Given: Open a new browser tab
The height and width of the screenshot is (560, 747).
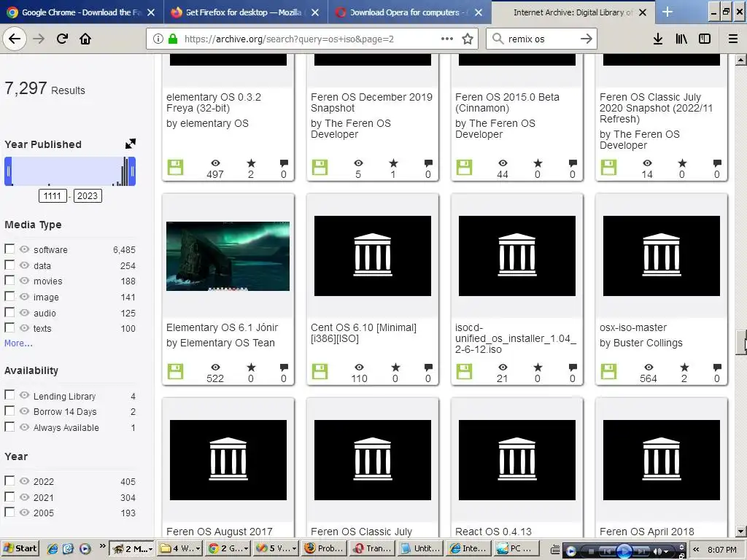Looking at the screenshot, I should [667, 12].
